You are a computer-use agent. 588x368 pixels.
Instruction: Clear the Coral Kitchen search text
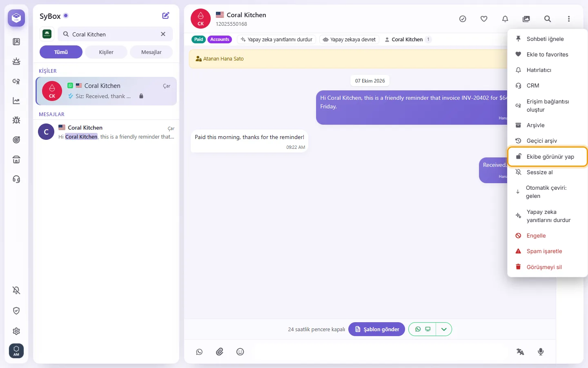click(x=163, y=34)
